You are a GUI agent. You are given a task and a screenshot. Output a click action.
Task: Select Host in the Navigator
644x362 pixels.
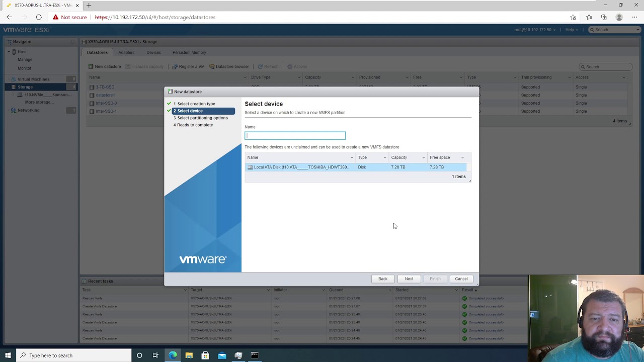click(22, 52)
